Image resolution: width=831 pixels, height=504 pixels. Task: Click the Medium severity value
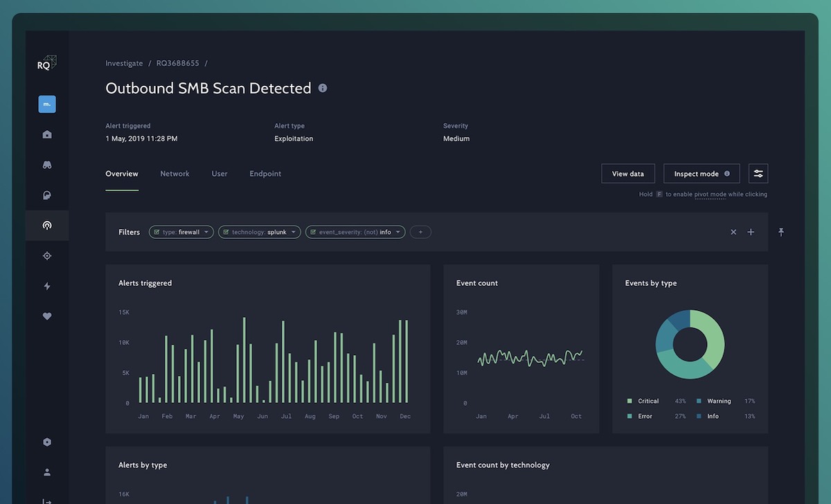coord(456,138)
